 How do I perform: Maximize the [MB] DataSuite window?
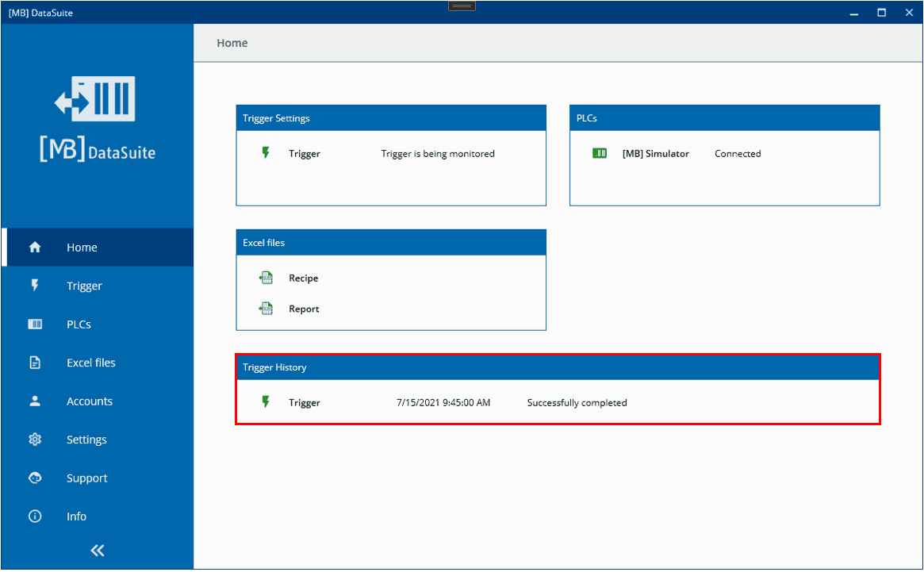(x=882, y=13)
